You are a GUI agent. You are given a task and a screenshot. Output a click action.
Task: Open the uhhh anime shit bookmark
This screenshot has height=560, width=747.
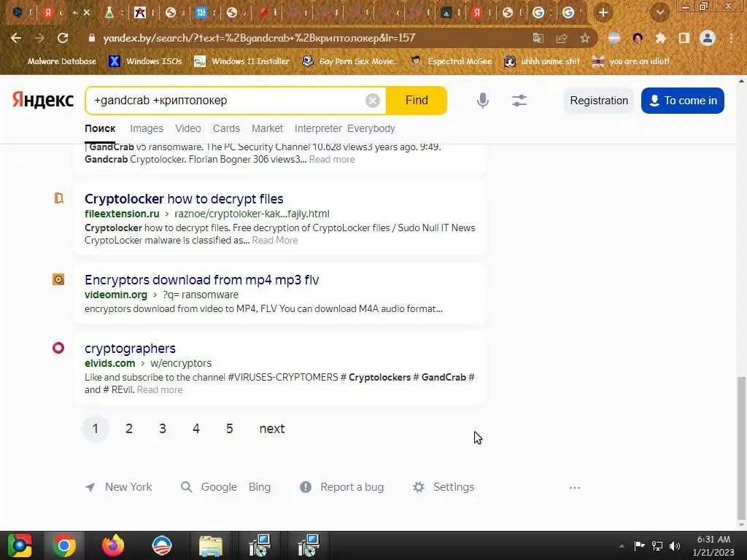tap(542, 61)
